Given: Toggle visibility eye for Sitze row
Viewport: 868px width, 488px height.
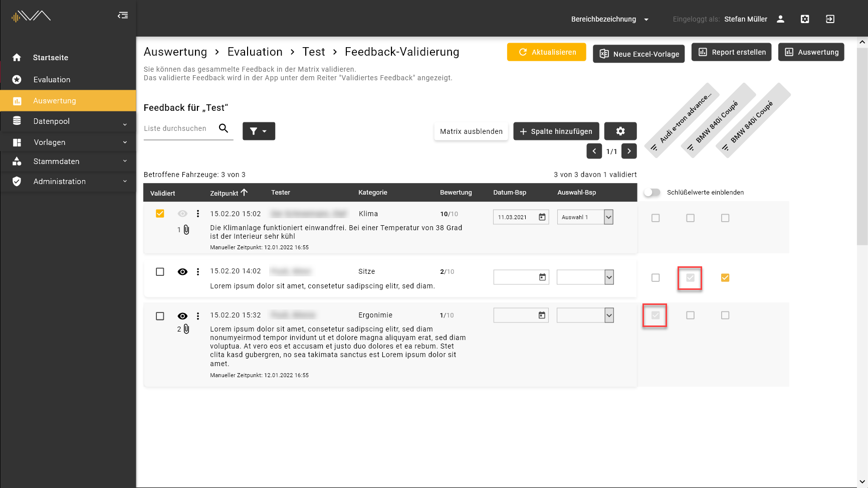Looking at the screenshot, I should point(182,272).
